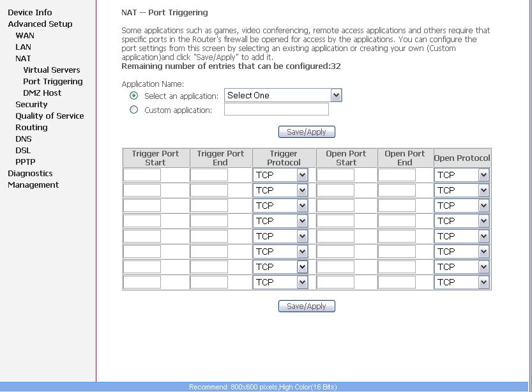Click the top Save/Apply button

(x=307, y=132)
